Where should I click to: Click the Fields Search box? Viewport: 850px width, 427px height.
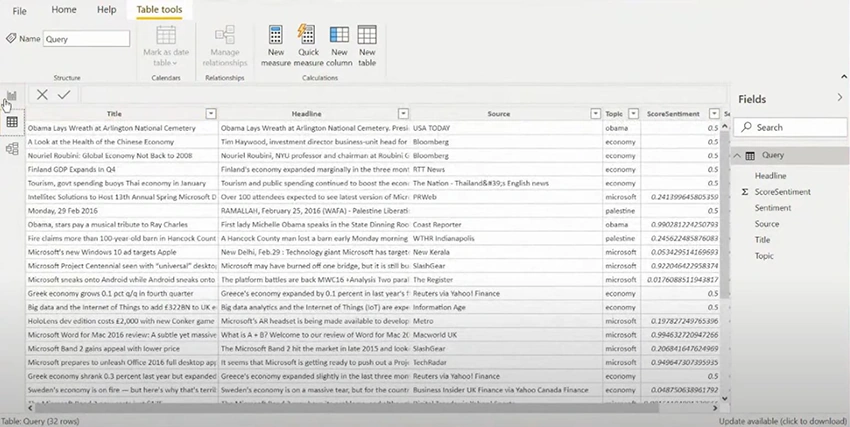pyautogui.click(x=790, y=127)
